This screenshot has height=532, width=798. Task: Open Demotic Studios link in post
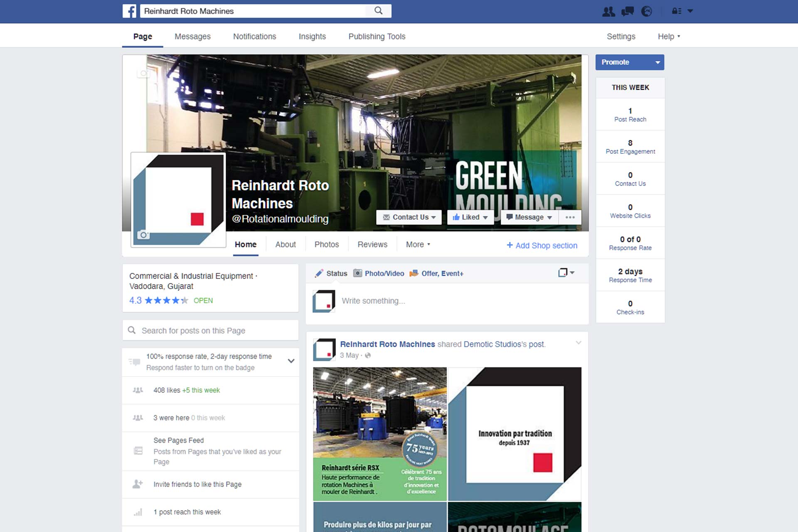pyautogui.click(x=492, y=344)
